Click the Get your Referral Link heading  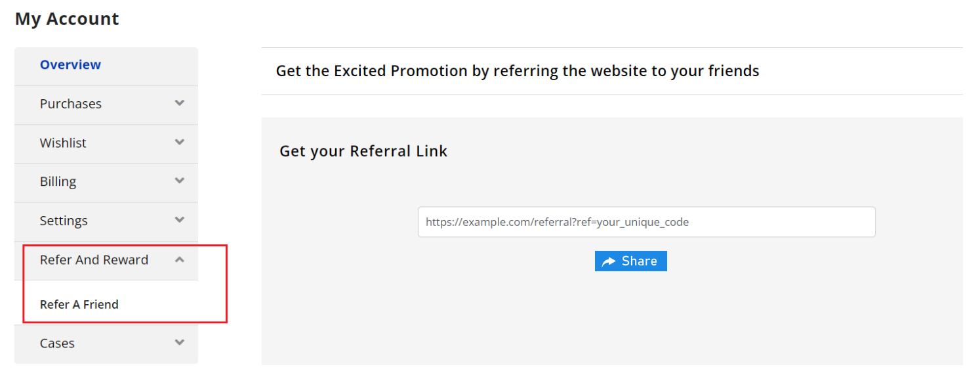coord(363,151)
